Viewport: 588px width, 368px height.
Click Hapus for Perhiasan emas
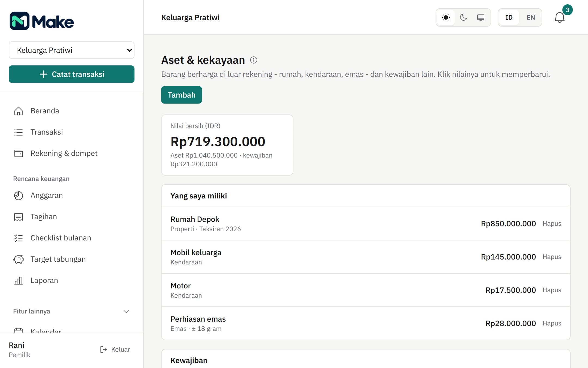[x=552, y=323]
